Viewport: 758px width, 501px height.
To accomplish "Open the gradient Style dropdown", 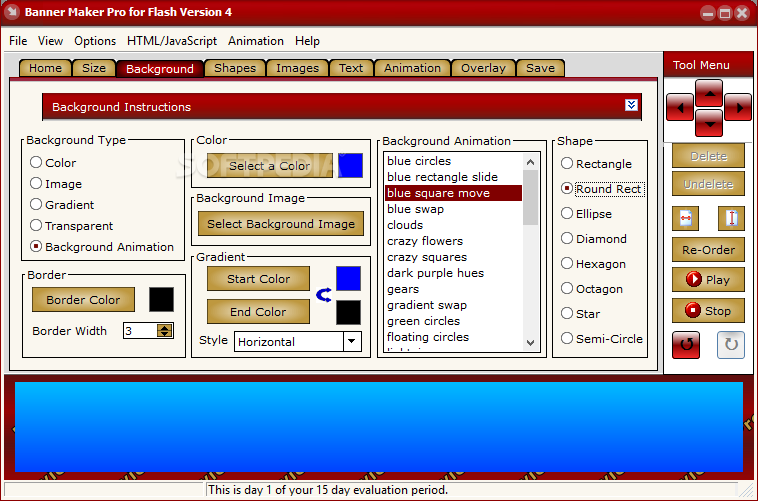I will click(x=352, y=341).
